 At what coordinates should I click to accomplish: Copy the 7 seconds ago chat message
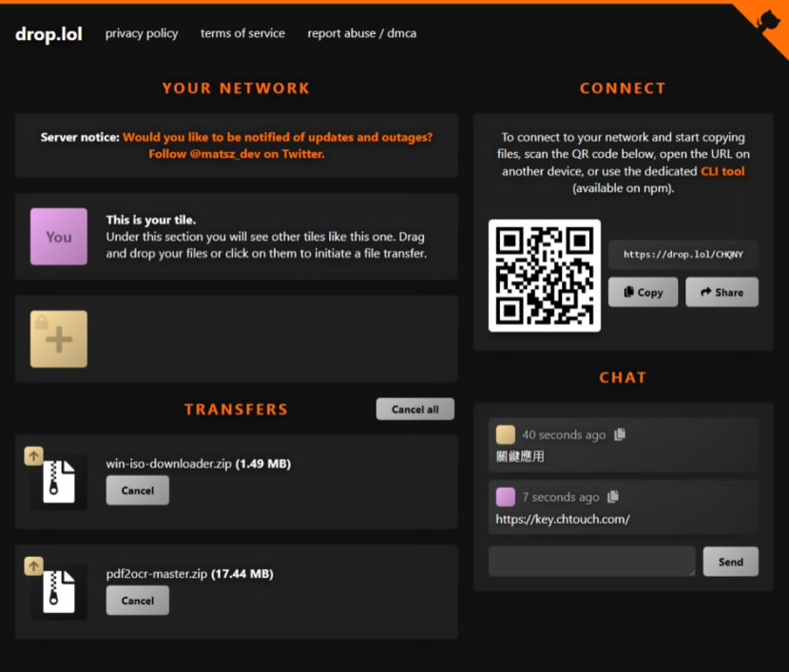coord(613,496)
